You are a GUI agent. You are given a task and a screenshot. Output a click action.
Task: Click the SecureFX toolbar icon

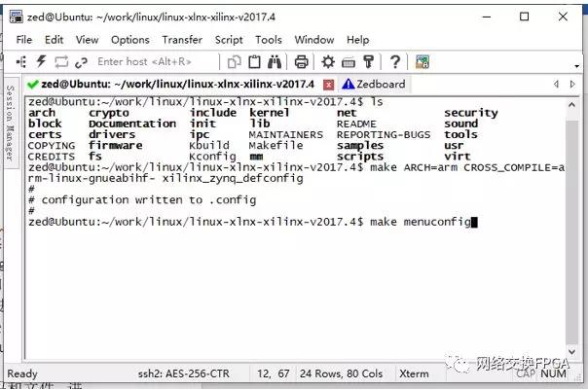coord(423,62)
